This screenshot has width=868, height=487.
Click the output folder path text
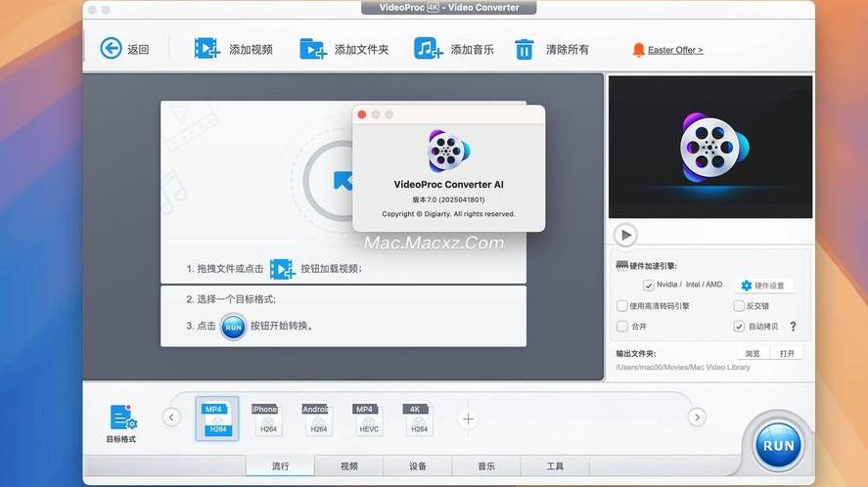(682, 367)
